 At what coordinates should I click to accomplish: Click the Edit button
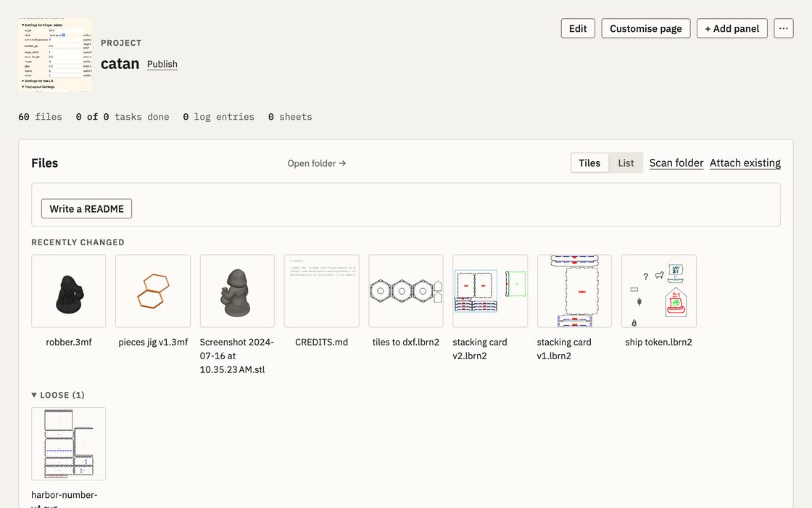(x=578, y=28)
